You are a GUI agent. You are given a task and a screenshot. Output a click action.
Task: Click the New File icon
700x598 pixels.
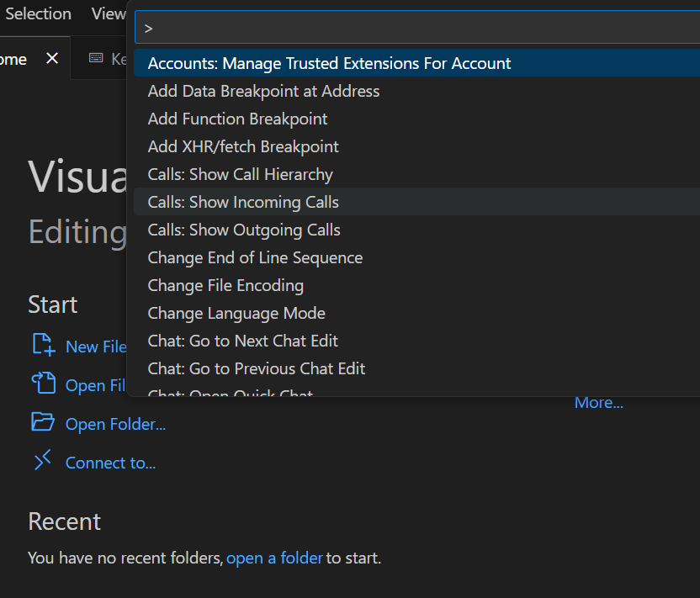[42, 345]
